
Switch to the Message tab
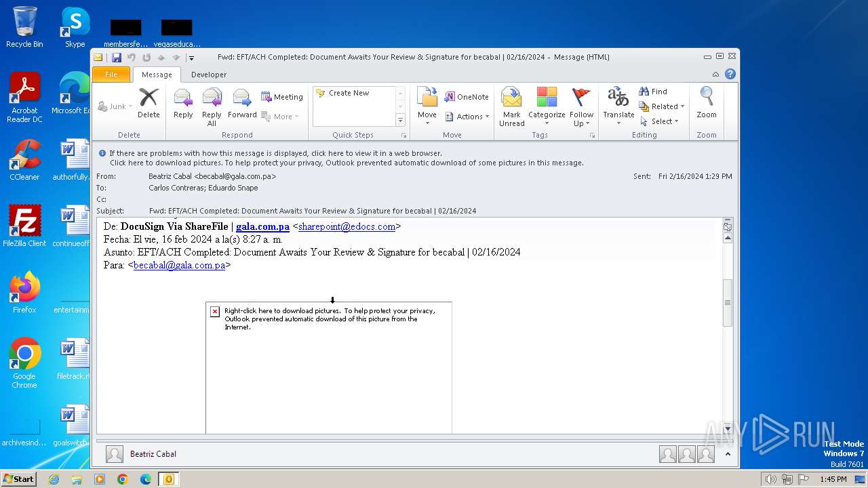click(x=157, y=75)
